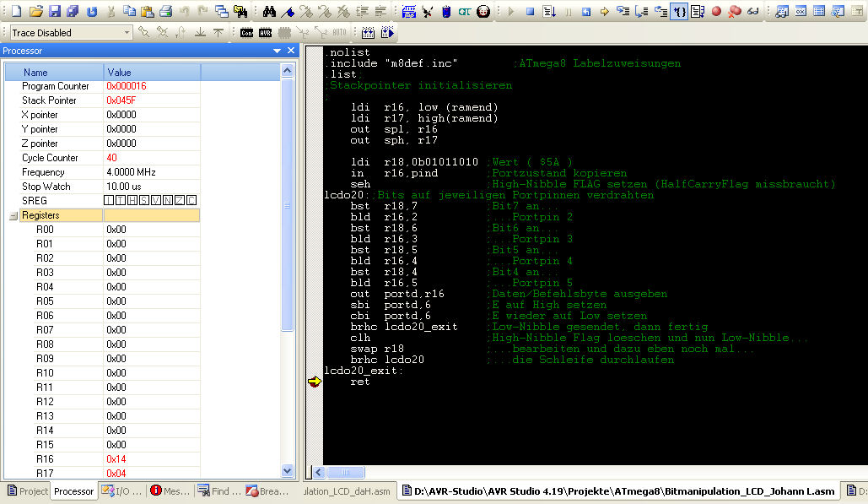Click the bug face icon in the toolbar

tap(483, 11)
